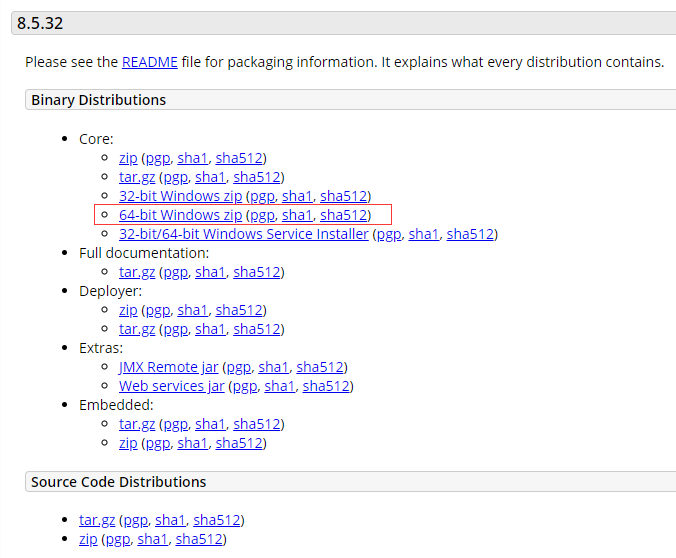The image size is (676, 558).
Task: Open pgp for 64-bit Windows zip
Action: tap(262, 215)
